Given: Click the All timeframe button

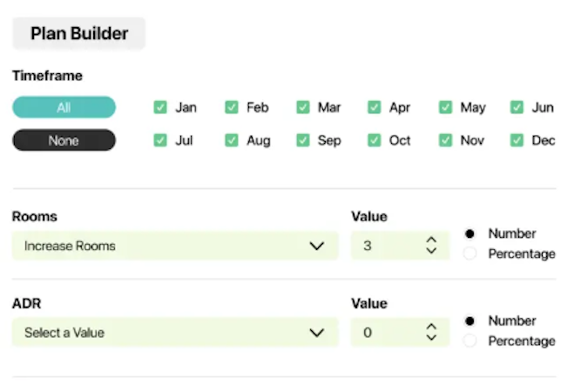Looking at the screenshot, I should (x=64, y=107).
